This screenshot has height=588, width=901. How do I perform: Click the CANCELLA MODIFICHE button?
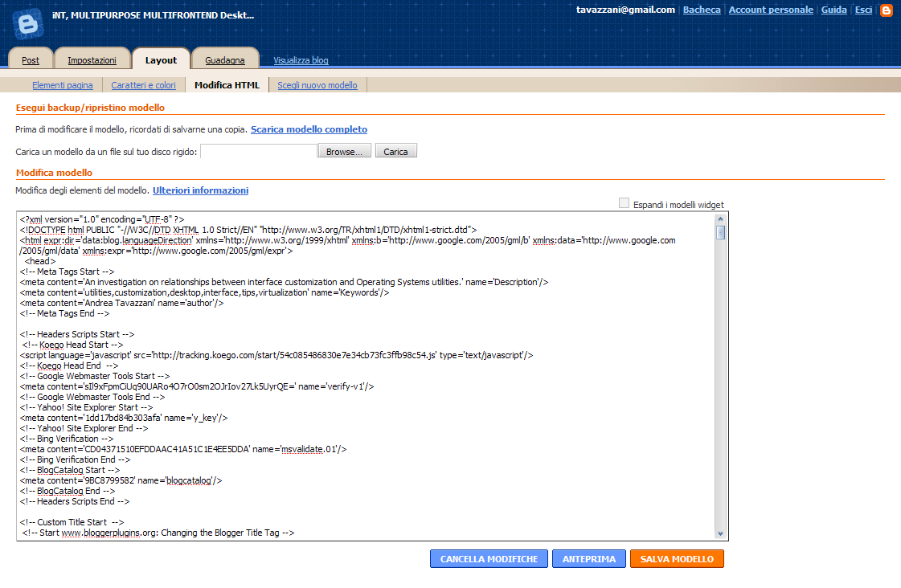pos(489,558)
